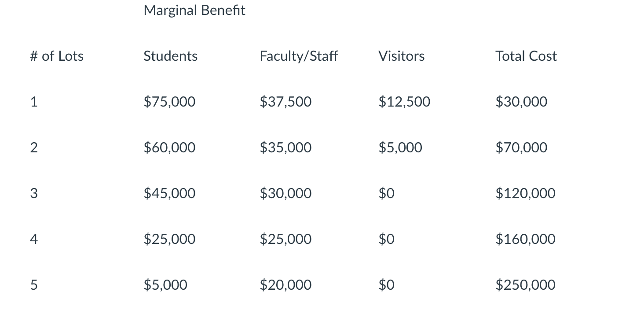The width and height of the screenshot is (644, 310).
Task: Select lot number 5 row label
Action: [34, 285]
